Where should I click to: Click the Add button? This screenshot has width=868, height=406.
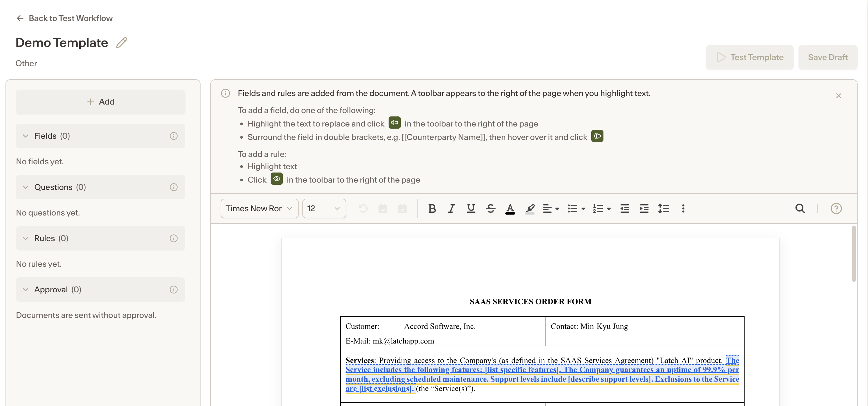click(x=100, y=102)
